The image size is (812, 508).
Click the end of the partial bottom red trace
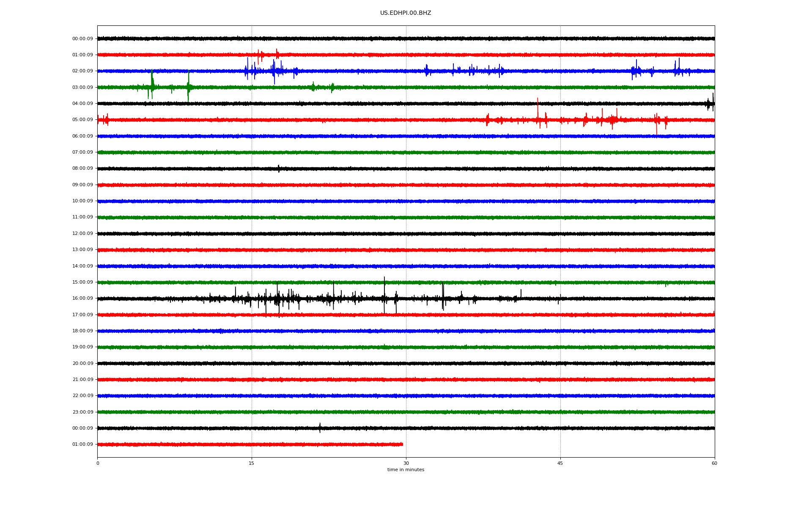click(x=402, y=444)
